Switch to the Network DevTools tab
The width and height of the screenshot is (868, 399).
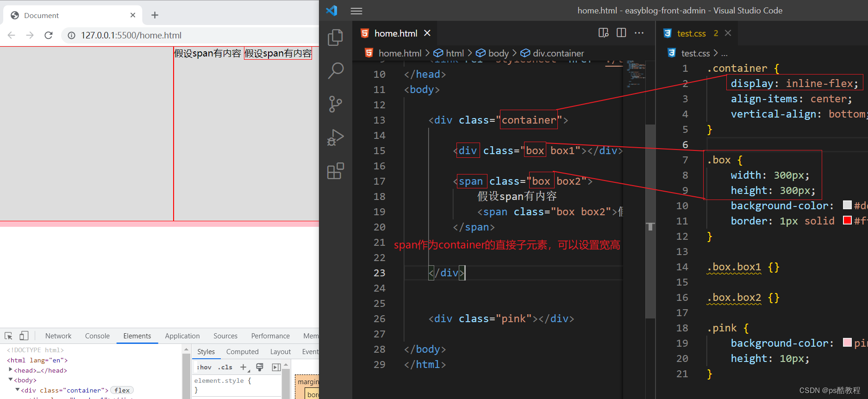58,336
